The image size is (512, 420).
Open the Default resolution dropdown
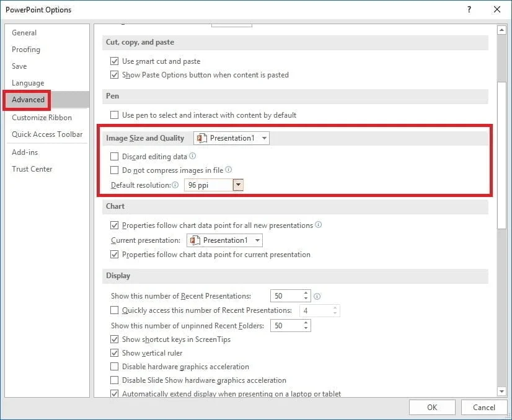point(238,185)
